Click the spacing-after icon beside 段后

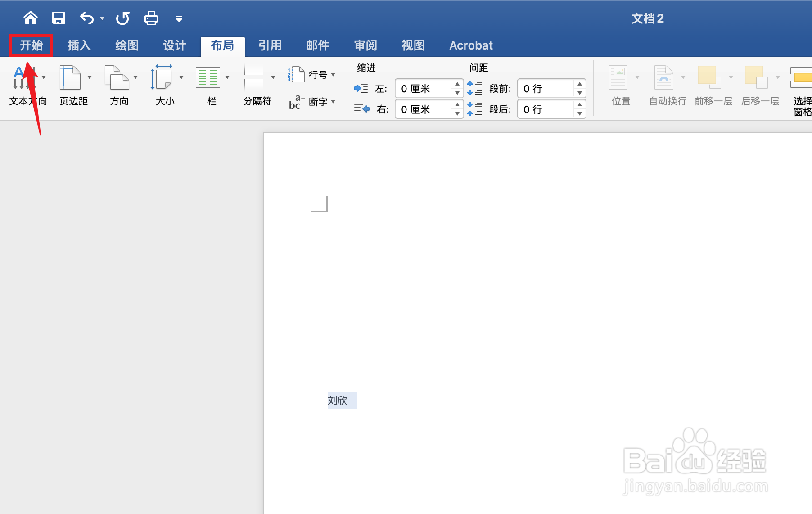pos(474,109)
